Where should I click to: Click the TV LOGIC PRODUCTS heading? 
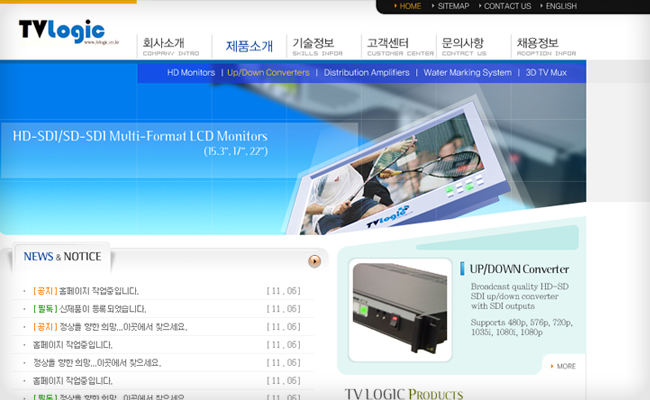coord(404,393)
